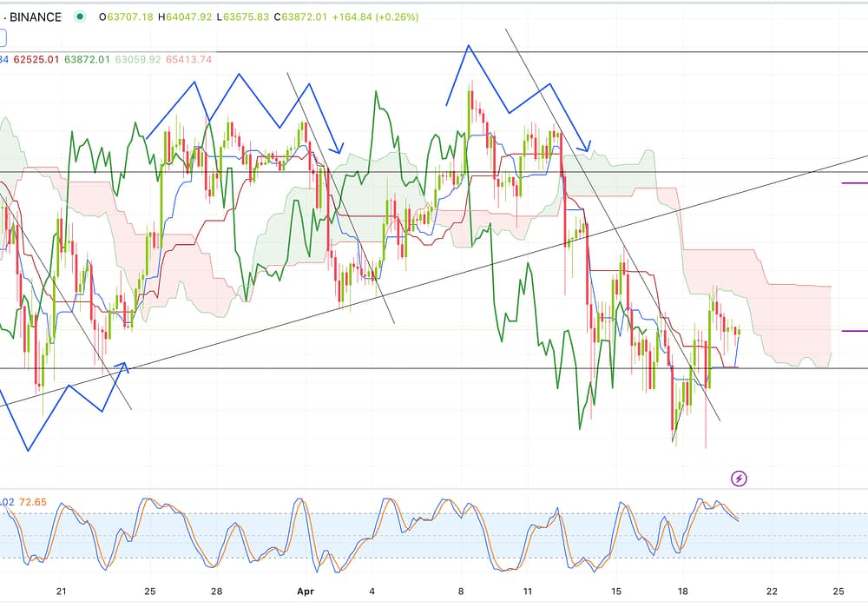Click the Ichimoku value 62525.01
Image resolution: width=868 pixels, height=608 pixels.
[x=37, y=59]
